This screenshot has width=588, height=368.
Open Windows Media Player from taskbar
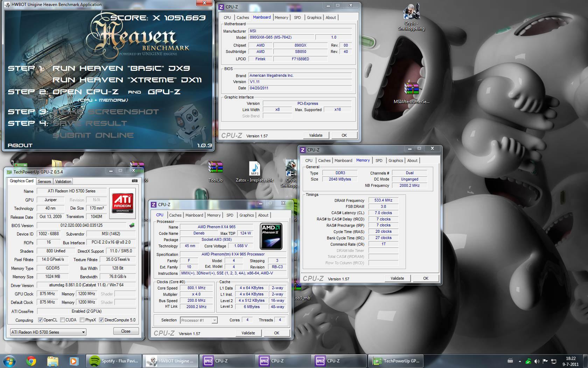click(x=73, y=361)
